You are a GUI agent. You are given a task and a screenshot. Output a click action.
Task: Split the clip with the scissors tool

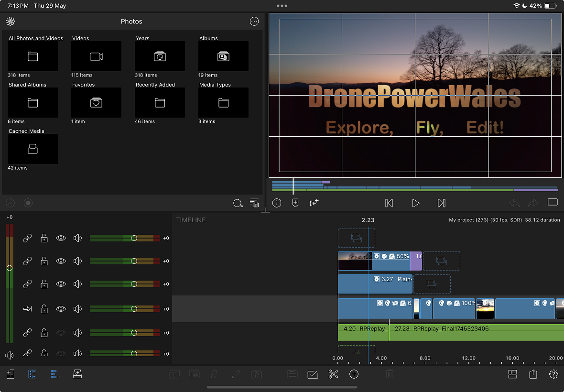pos(334,374)
